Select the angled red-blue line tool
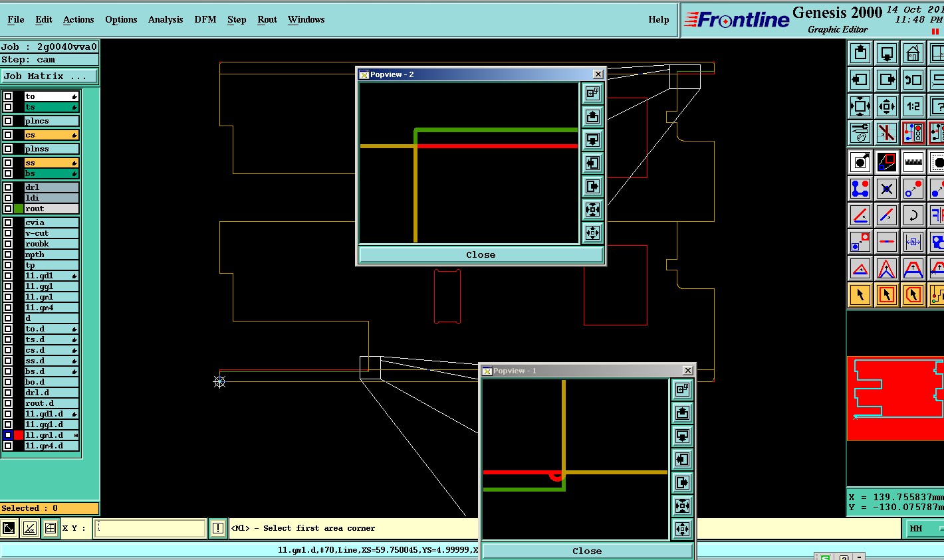 click(887, 215)
